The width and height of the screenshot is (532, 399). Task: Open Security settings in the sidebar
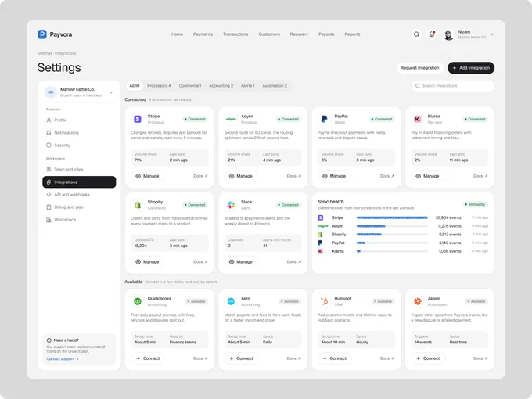[79, 146]
